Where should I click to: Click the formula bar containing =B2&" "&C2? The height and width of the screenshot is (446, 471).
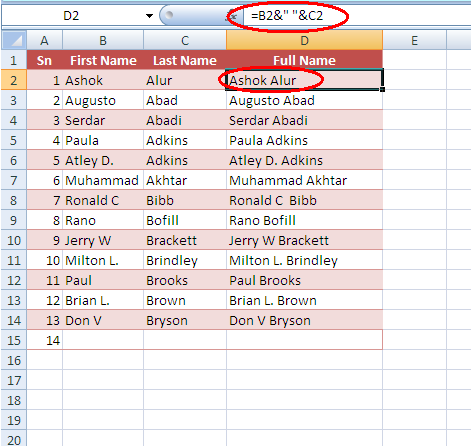[357, 16]
